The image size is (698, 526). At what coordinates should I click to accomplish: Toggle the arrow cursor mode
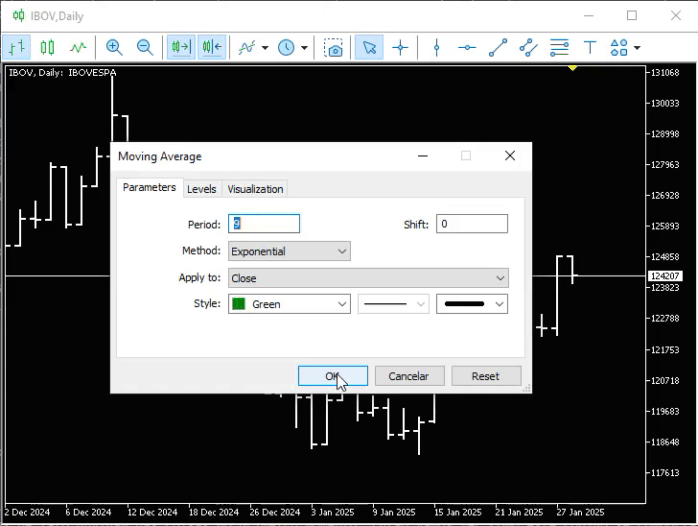click(x=369, y=47)
